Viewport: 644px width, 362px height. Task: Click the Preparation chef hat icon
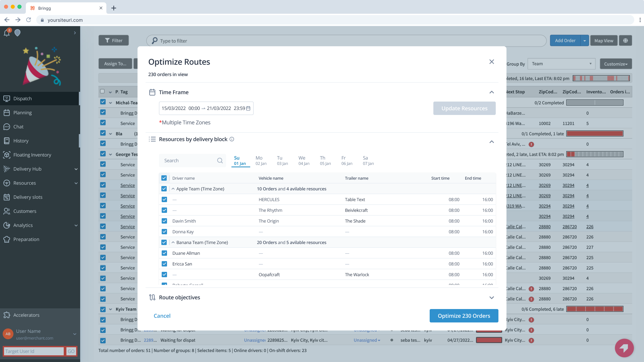pyautogui.click(x=7, y=239)
